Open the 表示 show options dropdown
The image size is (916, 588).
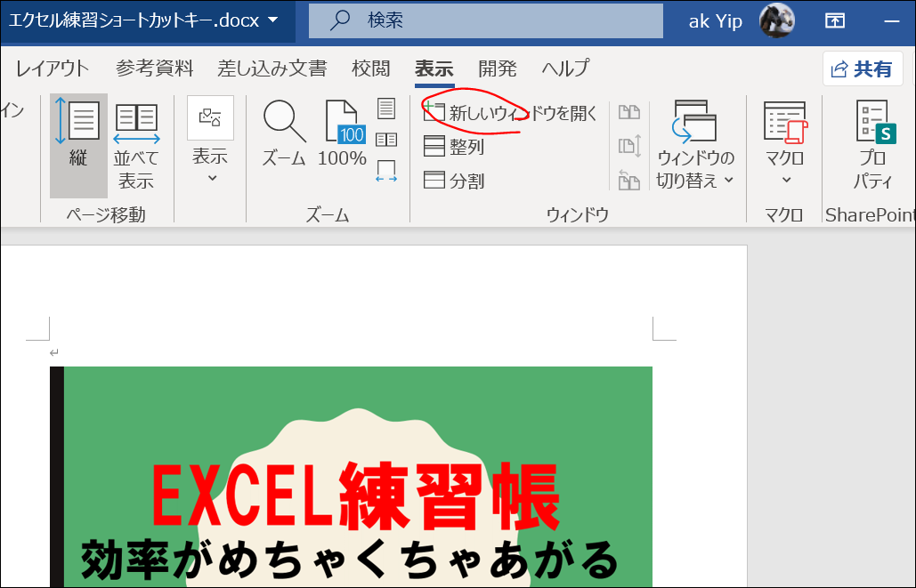(210, 141)
